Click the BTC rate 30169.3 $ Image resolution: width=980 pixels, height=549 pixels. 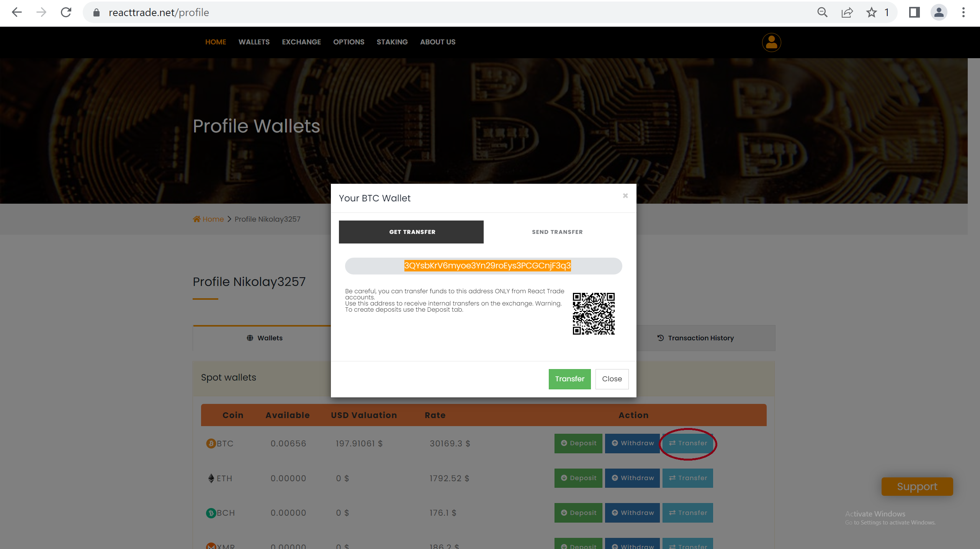pos(450,444)
